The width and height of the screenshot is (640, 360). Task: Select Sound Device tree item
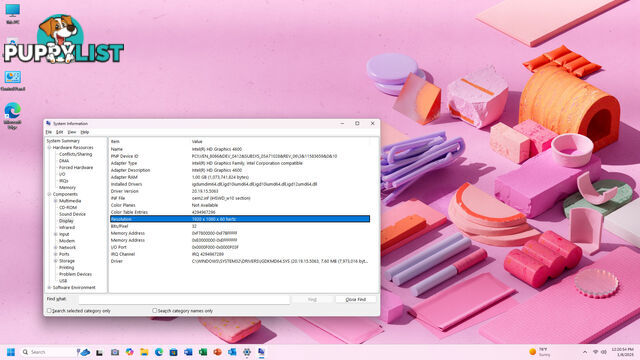click(x=72, y=214)
